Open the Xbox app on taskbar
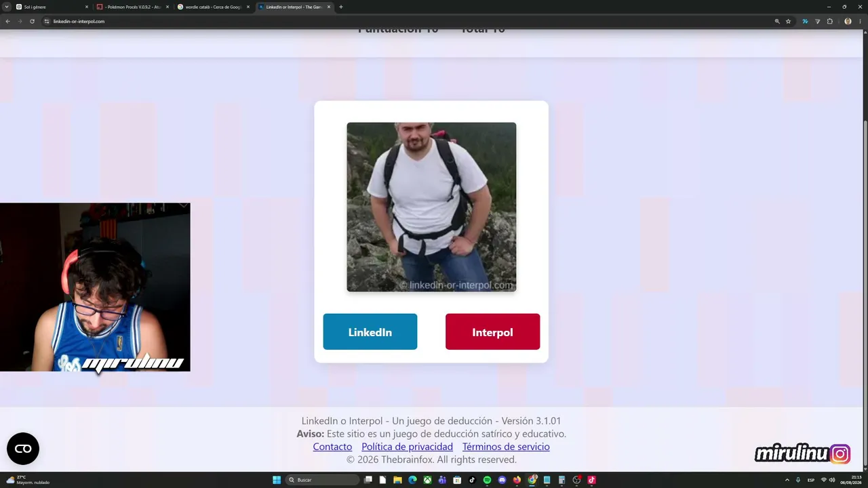868x488 pixels. point(427,480)
